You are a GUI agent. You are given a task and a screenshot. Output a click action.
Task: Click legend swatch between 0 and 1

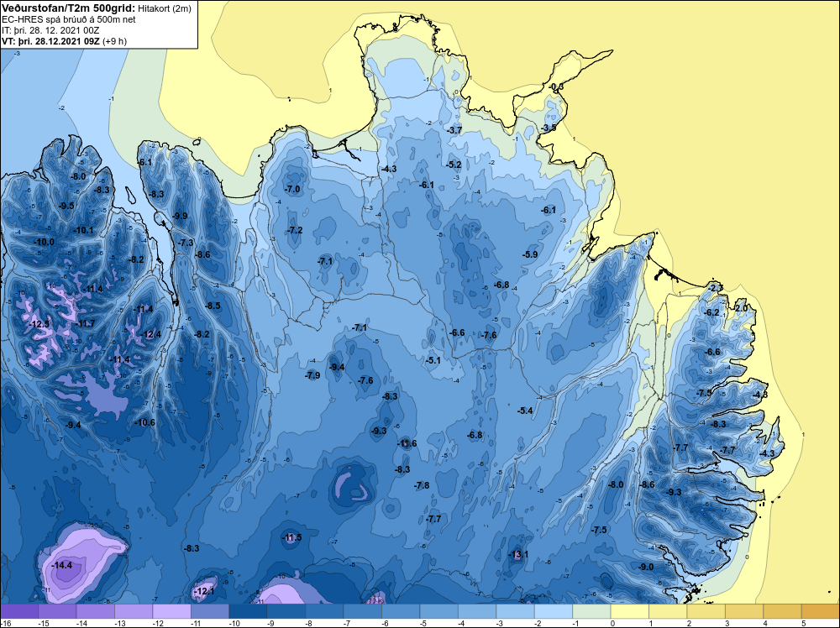pos(630,611)
